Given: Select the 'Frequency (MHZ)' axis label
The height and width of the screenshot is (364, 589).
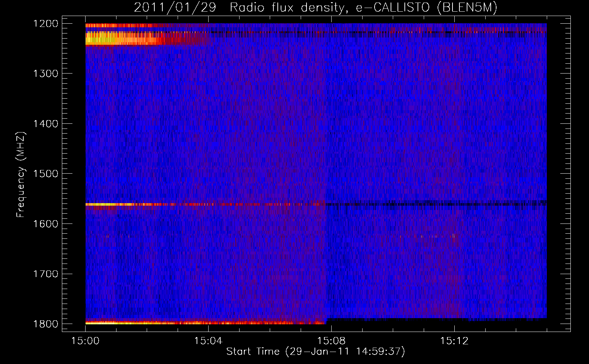Looking at the screenshot, I should 21,175.
